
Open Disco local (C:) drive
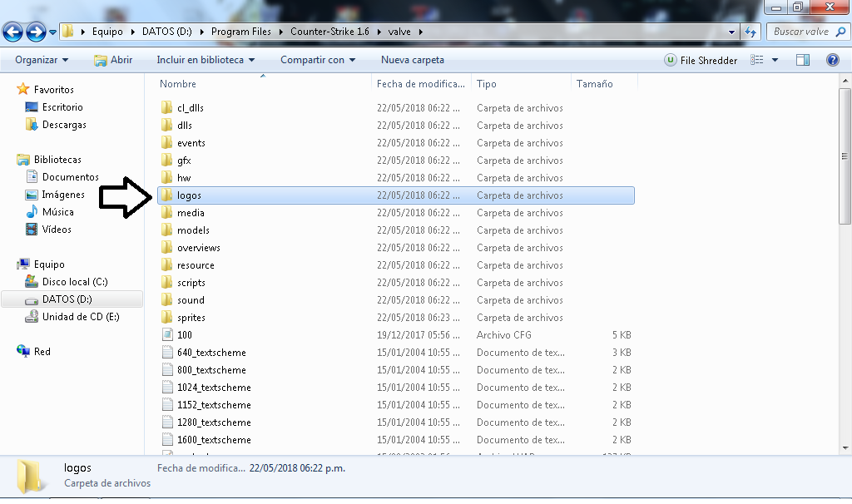click(75, 282)
